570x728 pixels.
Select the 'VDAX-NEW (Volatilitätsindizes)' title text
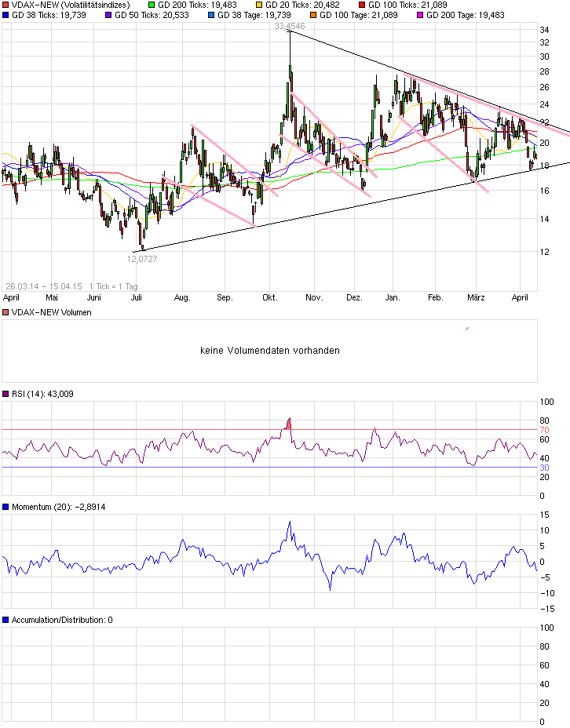[x=71, y=5]
